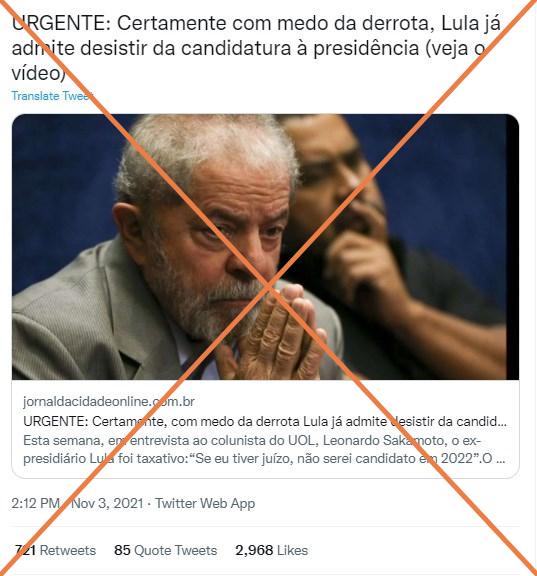View the 85 Quote Tweets list
This screenshot has height=576, width=537.
pos(166,550)
